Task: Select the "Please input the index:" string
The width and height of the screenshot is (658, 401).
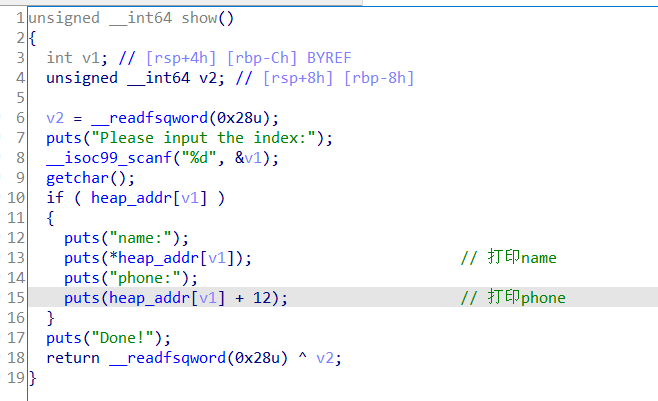Action: 203,138
